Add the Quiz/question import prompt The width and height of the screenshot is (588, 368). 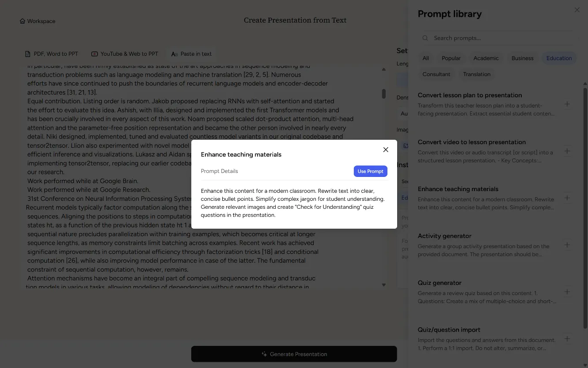click(x=567, y=339)
